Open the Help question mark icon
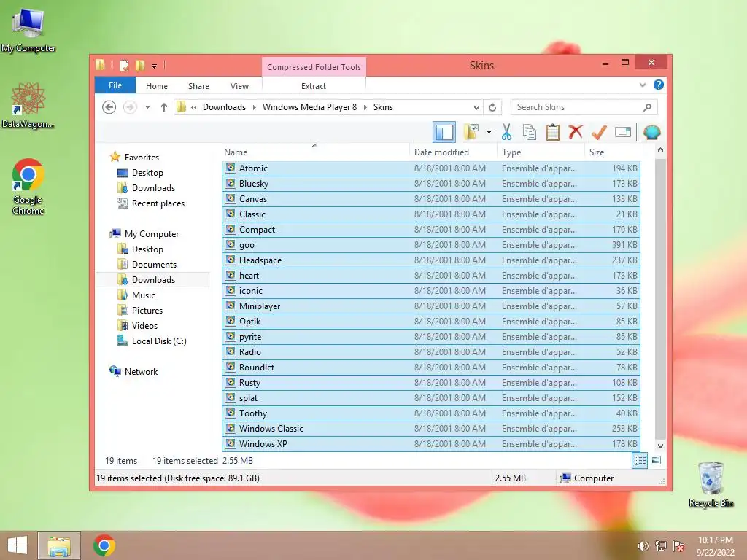 pyautogui.click(x=659, y=85)
